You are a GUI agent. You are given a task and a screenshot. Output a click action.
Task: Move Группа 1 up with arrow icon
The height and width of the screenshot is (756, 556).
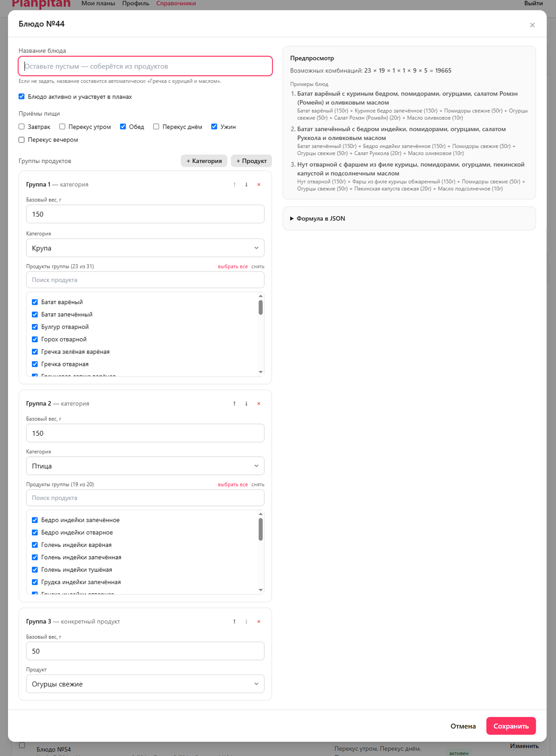(234, 184)
